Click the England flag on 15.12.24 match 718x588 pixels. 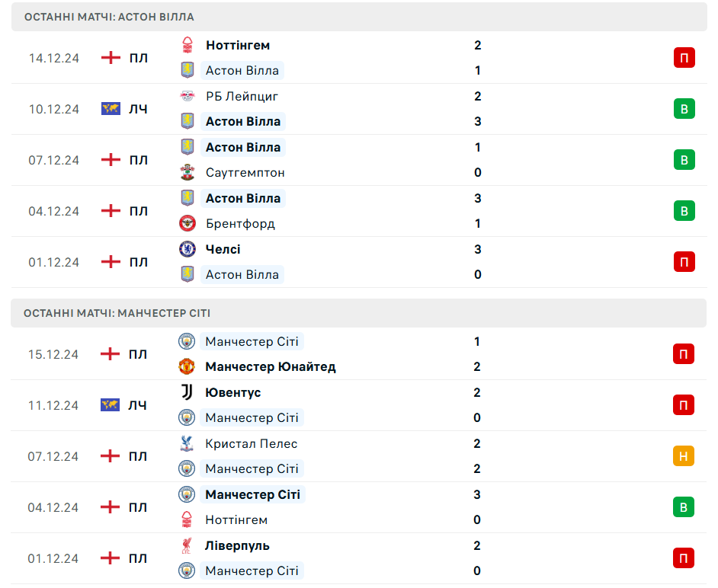pyautogui.click(x=111, y=354)
